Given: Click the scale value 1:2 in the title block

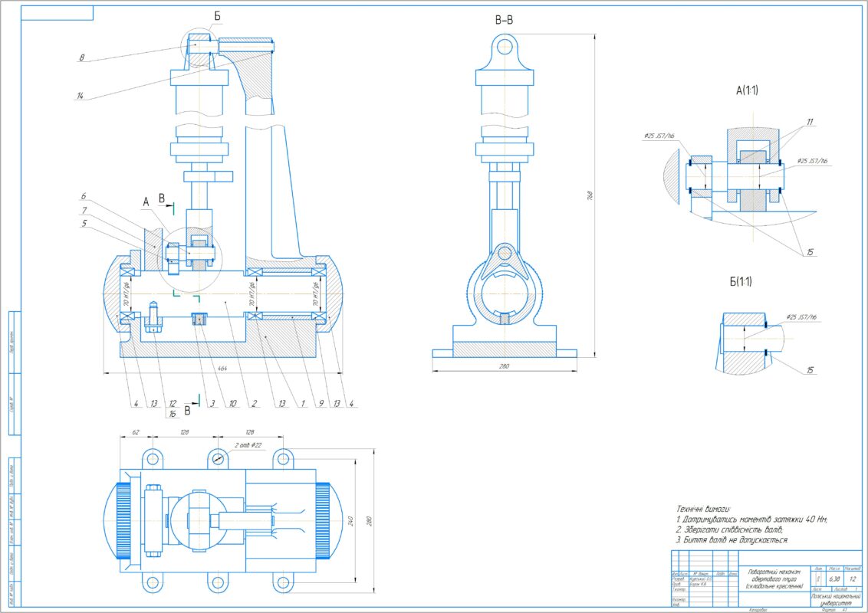Looking at the screenshot, I should (x=853, y=579).
